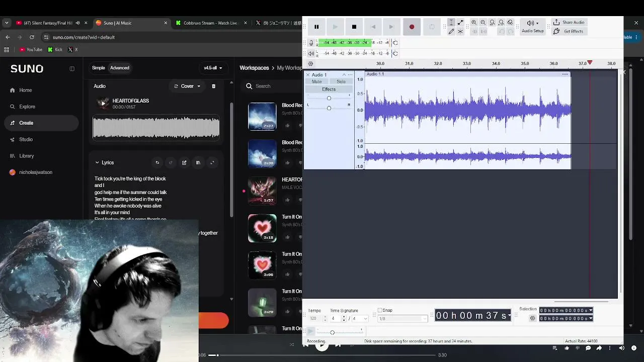This screenshot has height=362, width=644.
Task: Mute the Silent Fantasy tab audio
Action: pyautogui.click(x=77, y=23)
